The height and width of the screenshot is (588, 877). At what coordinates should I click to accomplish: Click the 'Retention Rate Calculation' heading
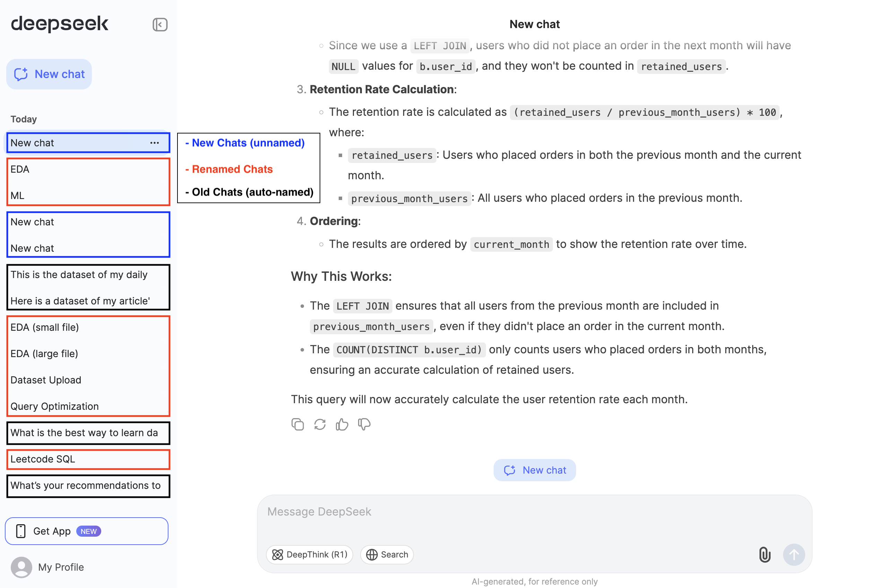pyautogui.click(x=382, y=89)
